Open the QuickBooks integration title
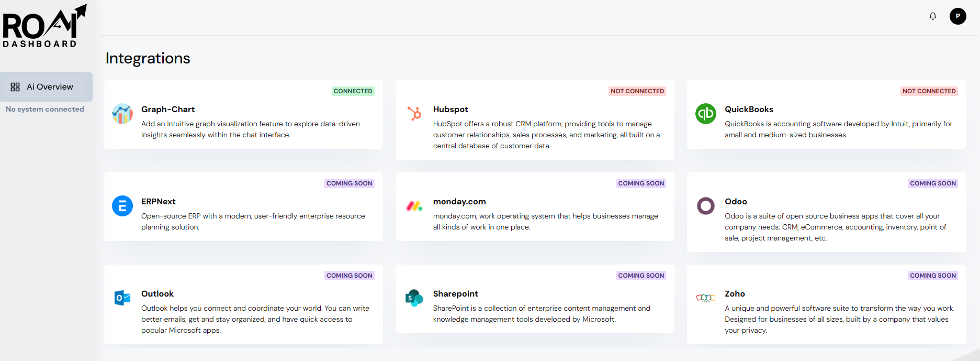The width and height of the screenshot is (980, 361). (749, 110)
